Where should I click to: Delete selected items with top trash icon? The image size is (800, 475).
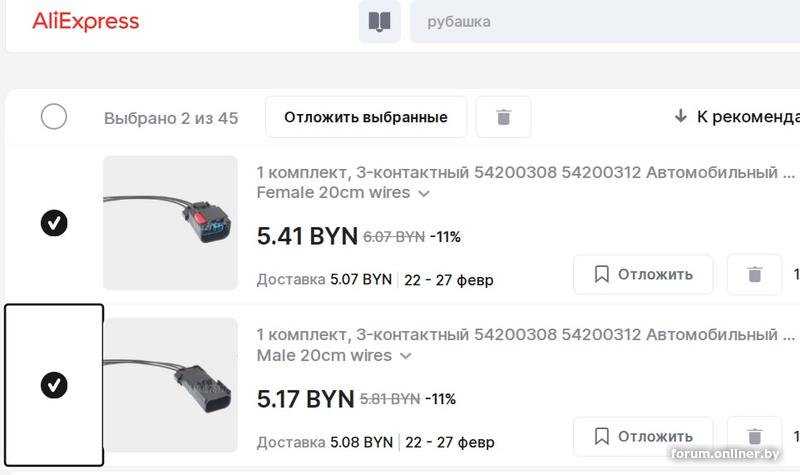click(x=503, y=117)
